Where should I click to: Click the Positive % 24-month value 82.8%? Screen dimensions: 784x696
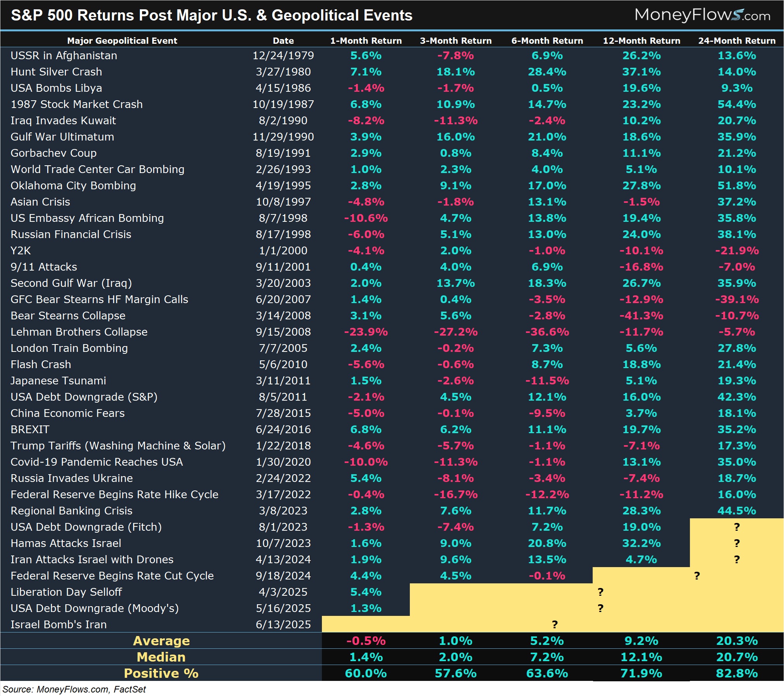(736, 673)
